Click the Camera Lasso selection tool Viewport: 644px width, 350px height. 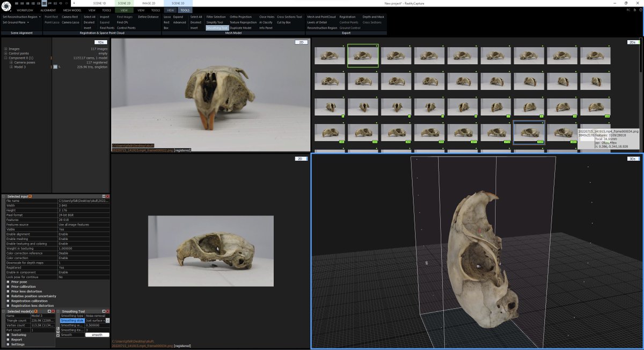[x=70, y=23]
